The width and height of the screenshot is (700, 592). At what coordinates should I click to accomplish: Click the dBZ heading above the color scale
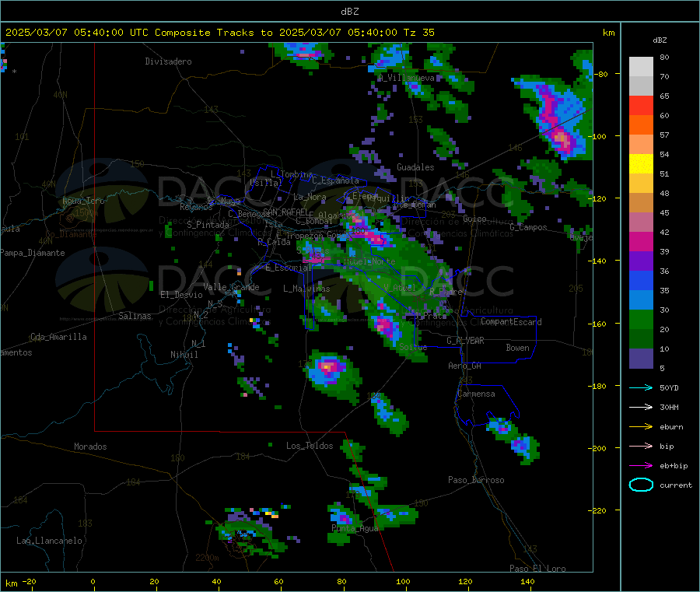pos(660,40)
